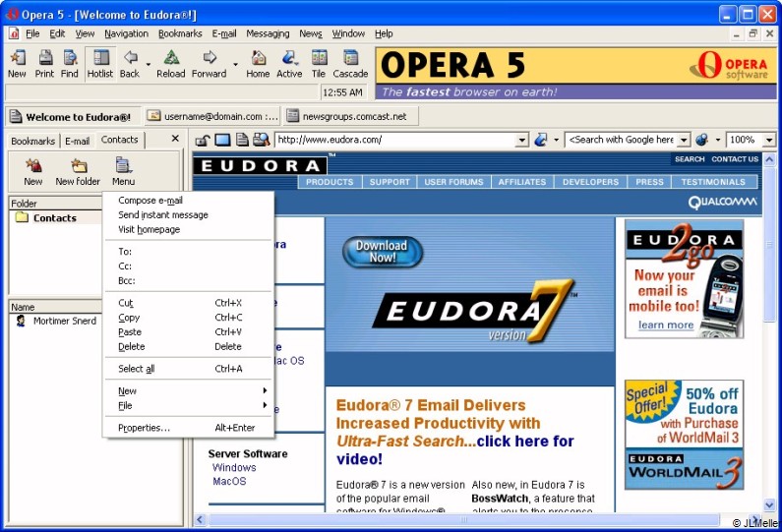This screenshot has width=782, height=532.
Task: Click the Print toolbar icon
Action: (44, 64)
